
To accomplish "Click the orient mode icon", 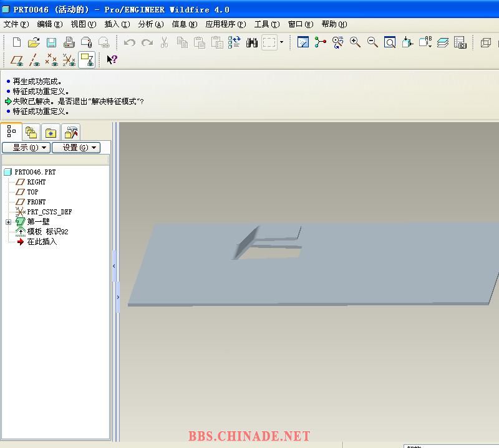I will point(337,42).
